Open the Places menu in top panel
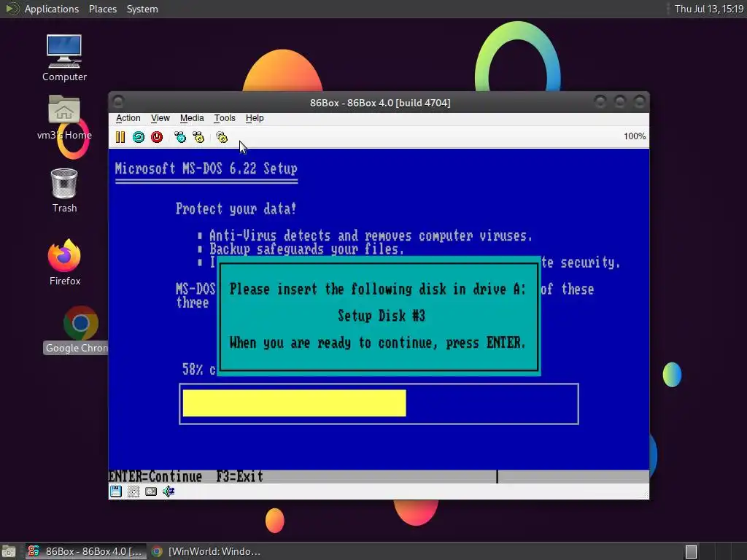The height and width of the screenshot is (560, 747). click(102, 9)
